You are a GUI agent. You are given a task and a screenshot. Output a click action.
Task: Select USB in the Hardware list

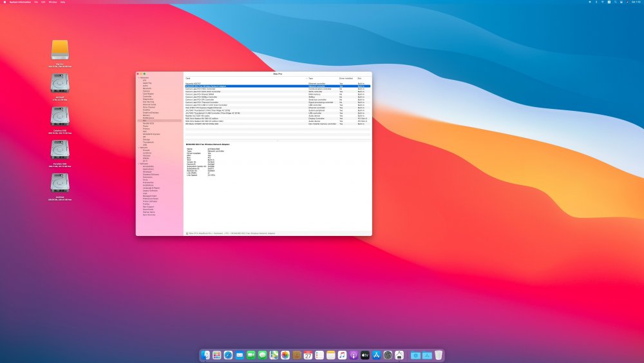pos(144,144)
